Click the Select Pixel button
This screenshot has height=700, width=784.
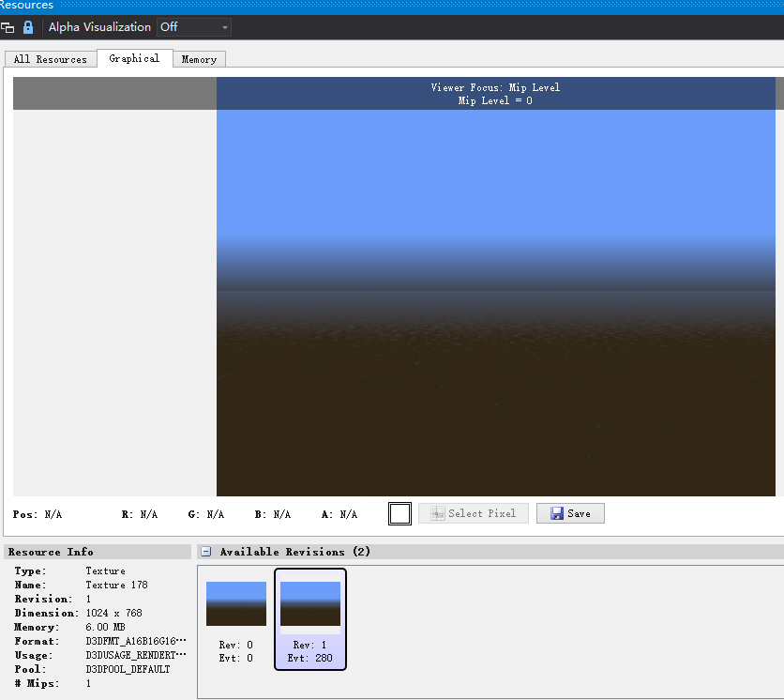tap(474, 513)
